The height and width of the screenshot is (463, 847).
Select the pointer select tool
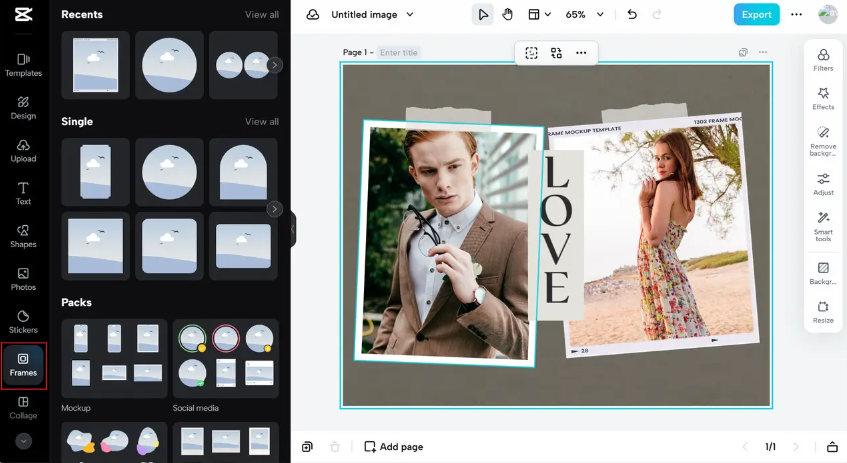pos(483,15)
